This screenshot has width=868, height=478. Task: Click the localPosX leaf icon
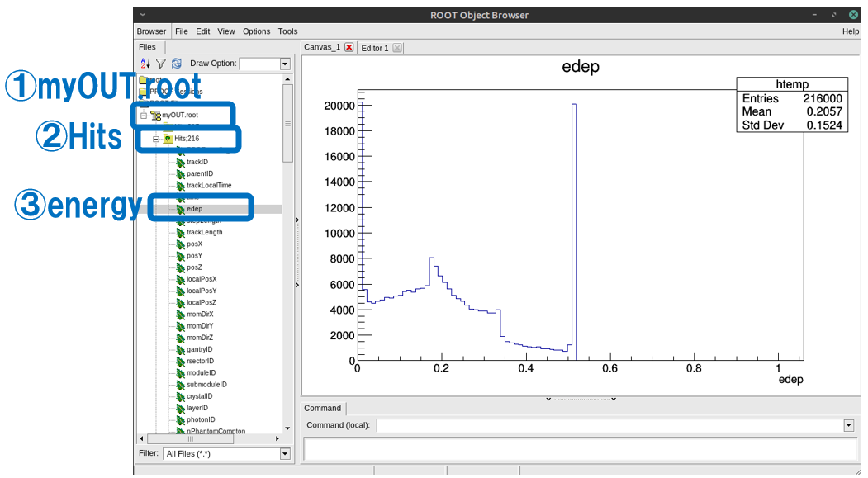tap(181, 279)
